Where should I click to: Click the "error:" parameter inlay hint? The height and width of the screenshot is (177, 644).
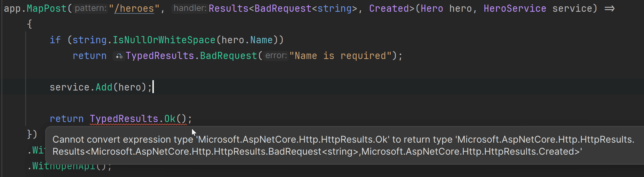[276, 56]
